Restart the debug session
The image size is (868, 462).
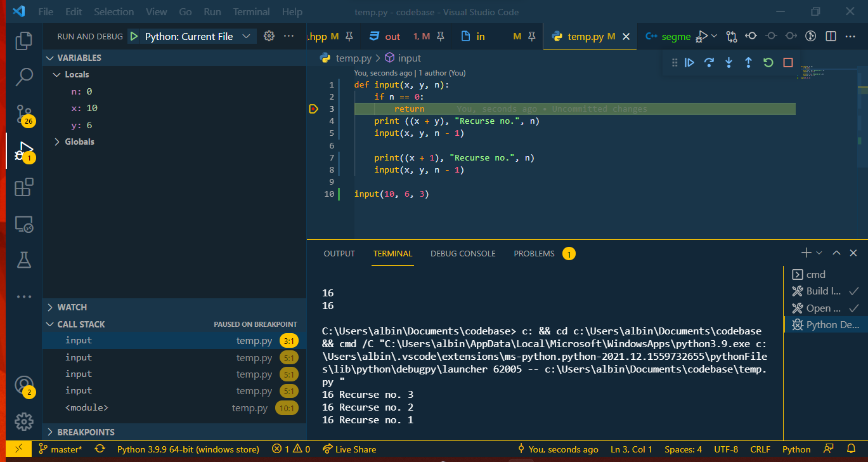coord(768,62)
